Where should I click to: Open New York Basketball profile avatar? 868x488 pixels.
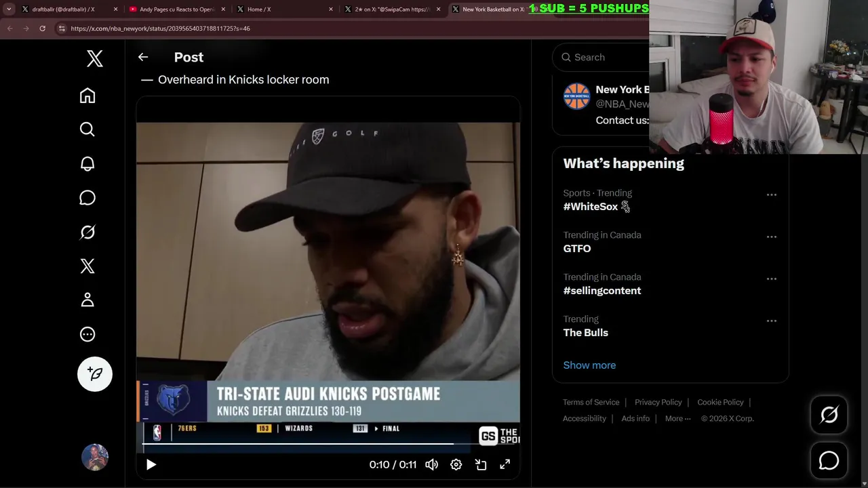coord(576,96)
